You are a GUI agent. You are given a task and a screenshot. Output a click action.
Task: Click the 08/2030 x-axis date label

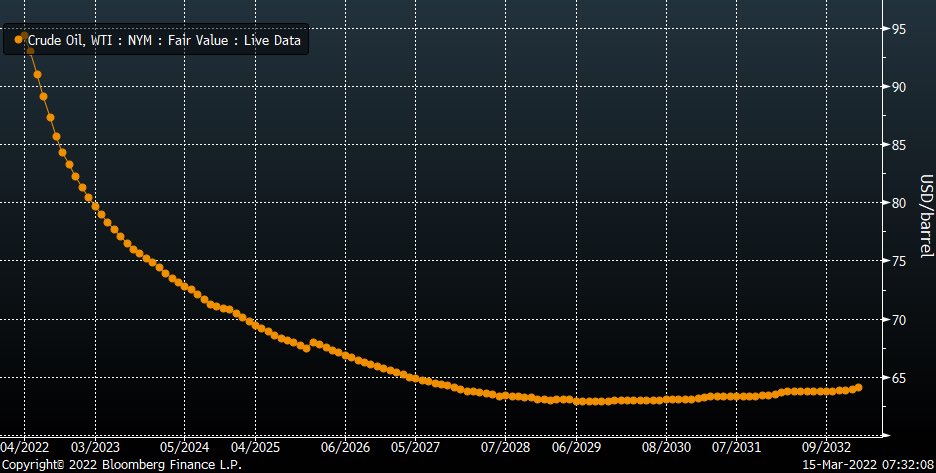tap(666, 447)
